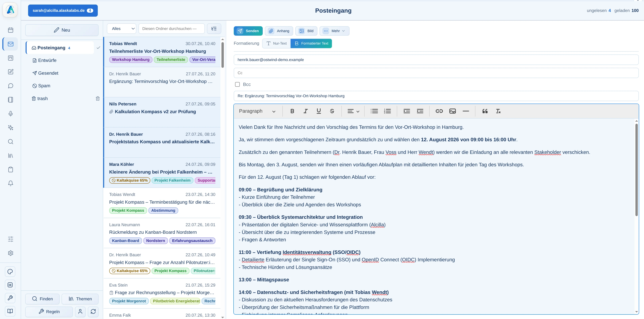This screenshot has height=319, width=644.
Task: Switch formatting to Nur-Text
Action: (276, 43)
